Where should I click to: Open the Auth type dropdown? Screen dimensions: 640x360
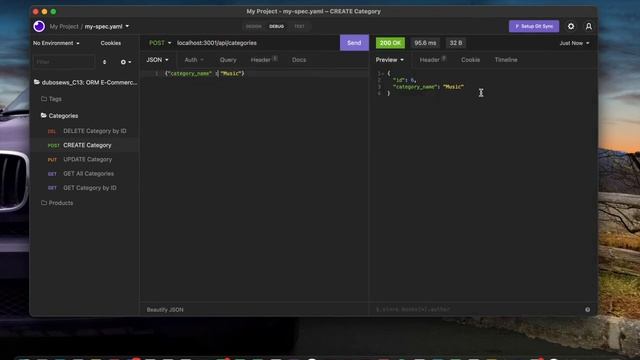[x=194, y=60]
